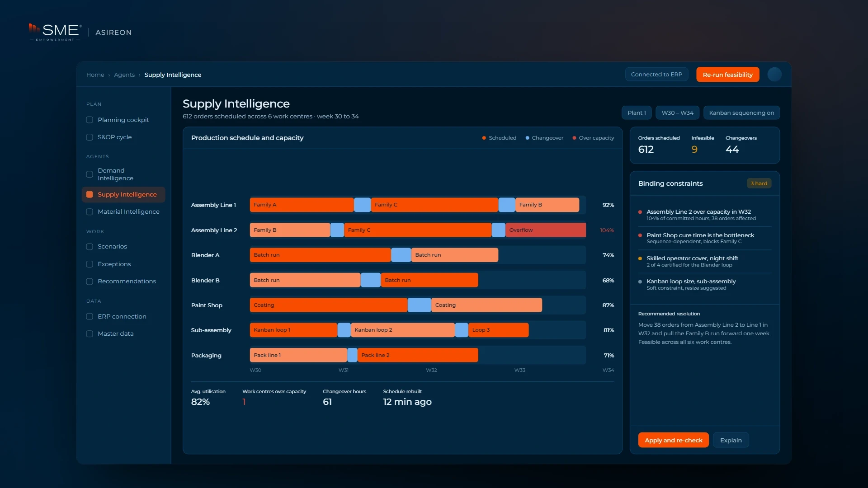This screenshot has height=488, width=868.
Task: Go to Home breadcrumb
Action: point(95,75)
